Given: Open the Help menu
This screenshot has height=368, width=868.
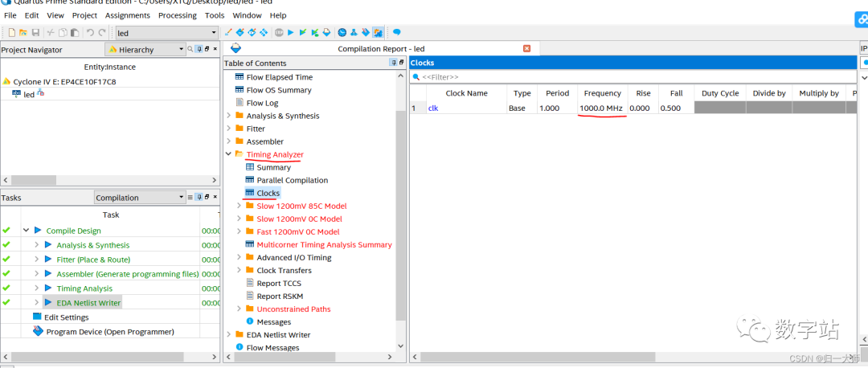Looking at the screenshot, I should tap(278, 15).
